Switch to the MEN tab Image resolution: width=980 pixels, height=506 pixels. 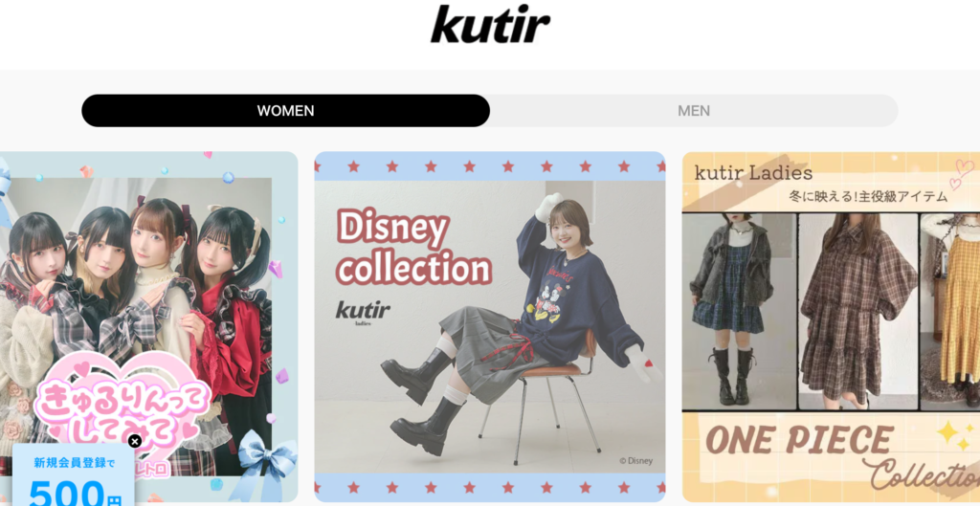694,111
